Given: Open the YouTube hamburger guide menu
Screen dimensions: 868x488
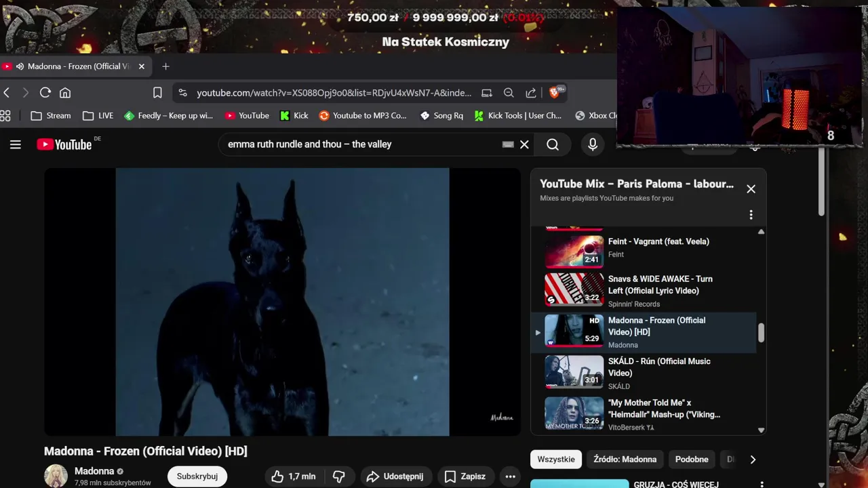Looking at the screenshot, I should tap(15, 144).
